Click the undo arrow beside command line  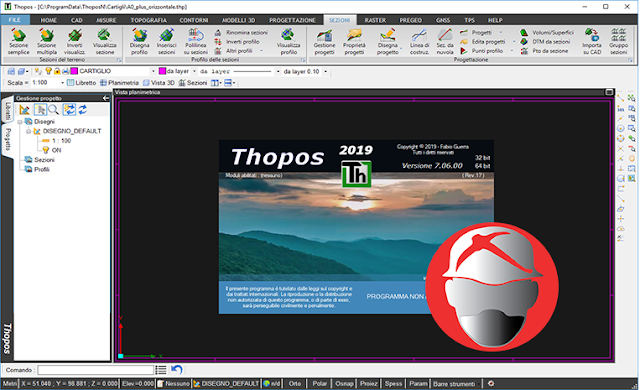(176, 370)
